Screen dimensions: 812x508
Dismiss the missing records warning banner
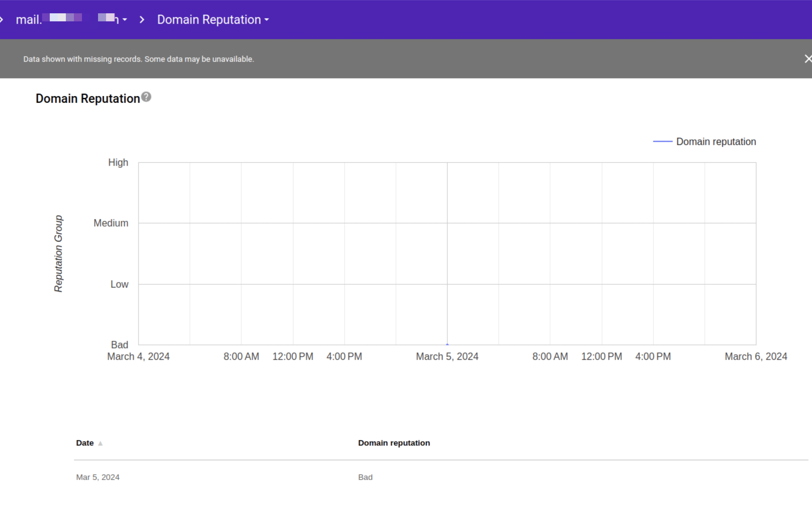(x=808, y=58)
